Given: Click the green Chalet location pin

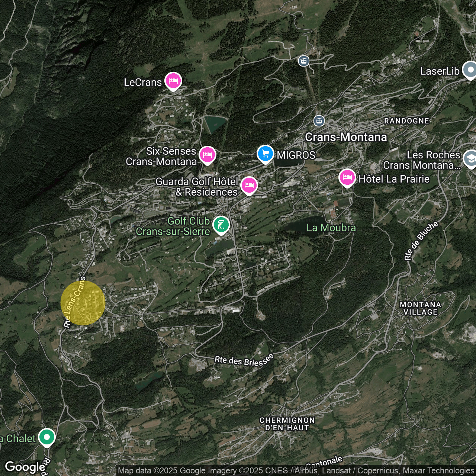Looking at the screenshot, I should tap(47, 437).
